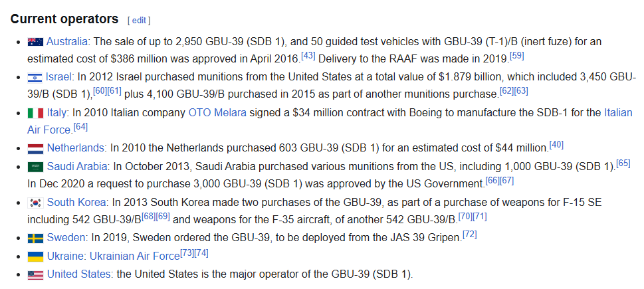
Task: Click the Sweden flag icon
Action: (35, 238)
